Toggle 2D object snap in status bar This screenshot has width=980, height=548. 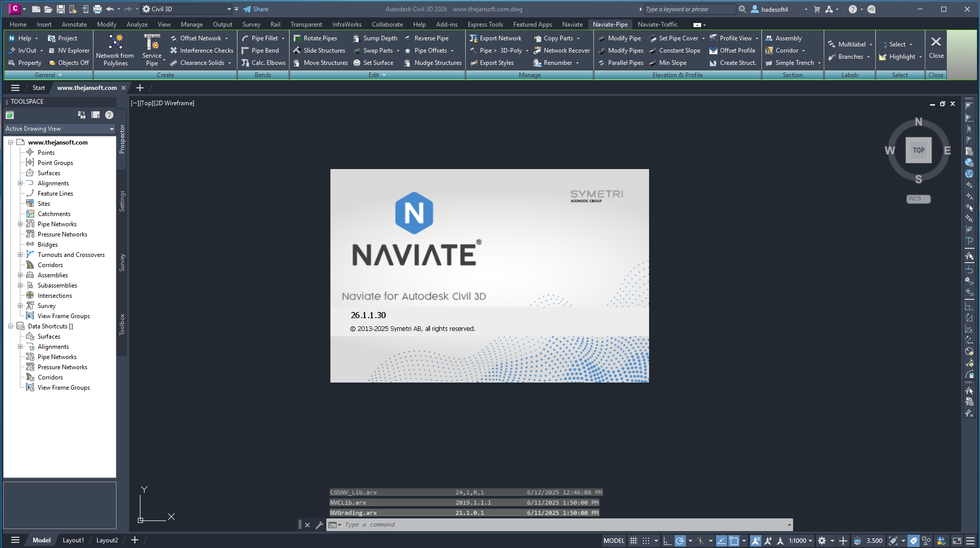734,540
